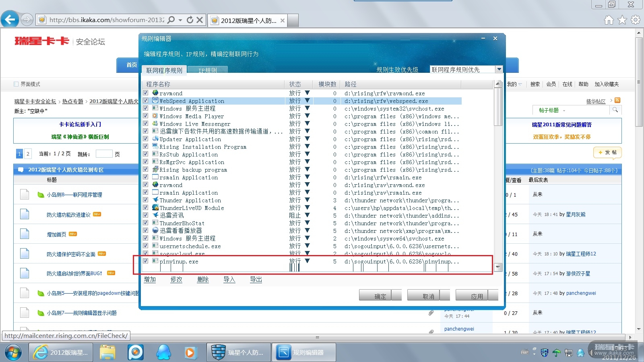Image resolution: width=644 pixels, height=362 pixels.
Task: Uncheck the ThunderBhoStat checkbox
Action: 146,223
